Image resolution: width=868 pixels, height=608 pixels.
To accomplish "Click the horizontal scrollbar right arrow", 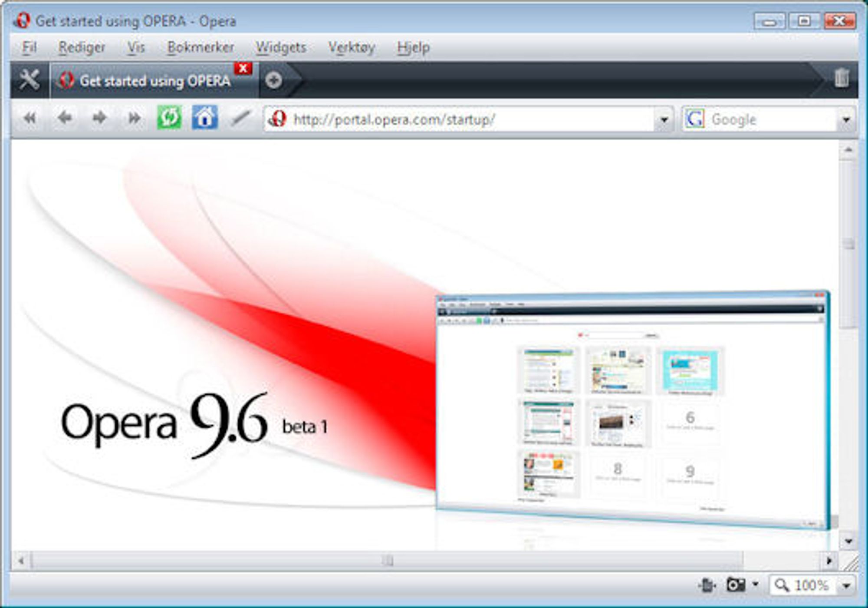I will click(829, 561).
